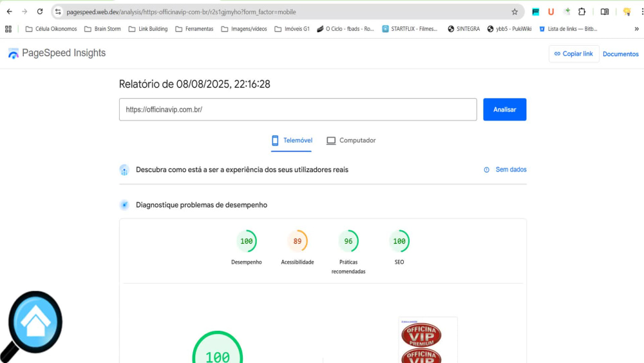
Task: Click the performance diagnostics icon
Action: [124, 205]
